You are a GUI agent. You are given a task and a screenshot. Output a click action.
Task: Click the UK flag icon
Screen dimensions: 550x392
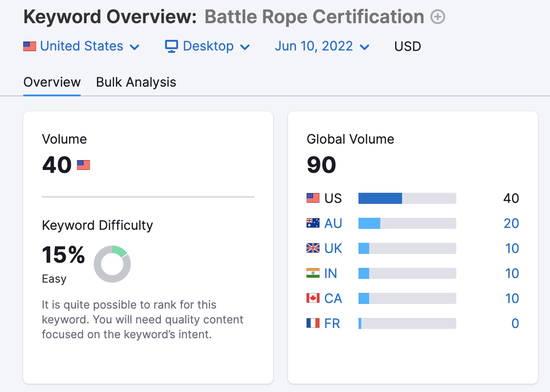(x=313, y=248)
